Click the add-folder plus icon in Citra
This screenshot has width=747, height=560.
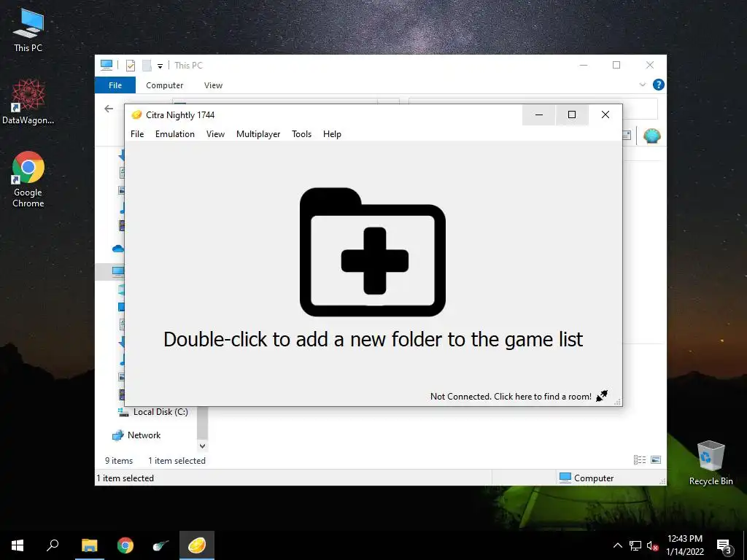tap(373, 252)
